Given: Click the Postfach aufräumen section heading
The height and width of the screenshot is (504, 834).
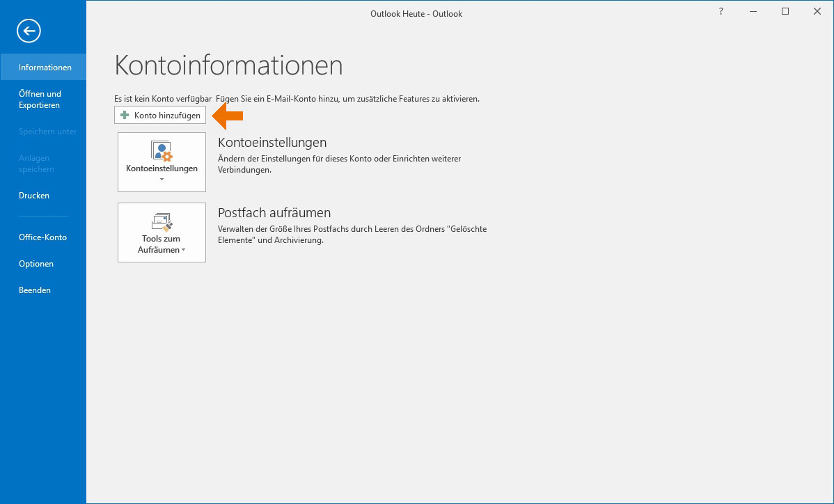Looking at the screenshot, I should (274, 212).
